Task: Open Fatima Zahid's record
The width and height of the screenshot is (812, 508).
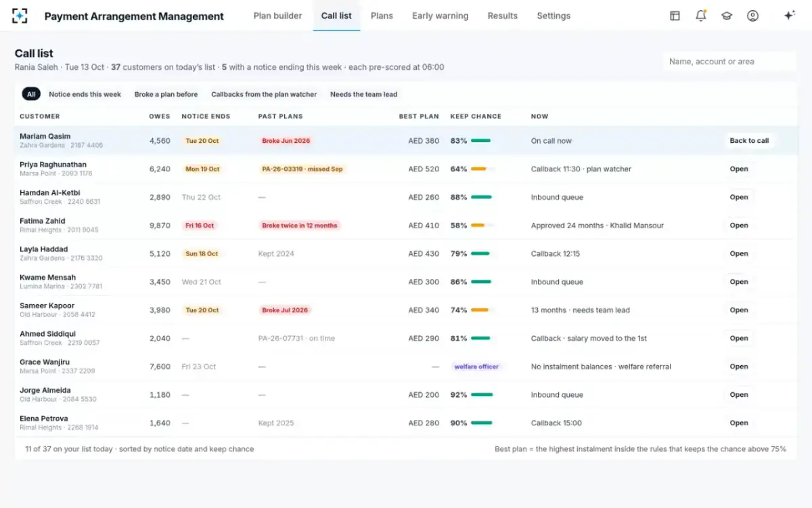Action: point(739,226)
